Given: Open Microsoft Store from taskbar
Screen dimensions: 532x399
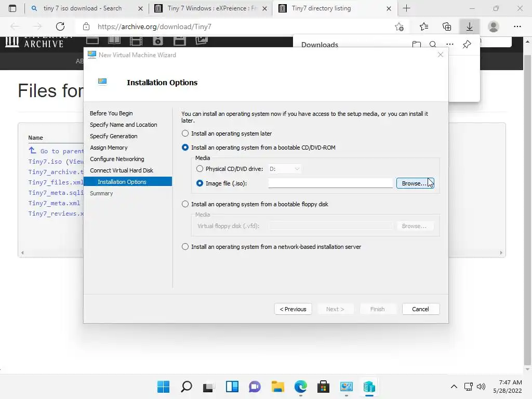Looking at the screenshot, I should point(323,387).
